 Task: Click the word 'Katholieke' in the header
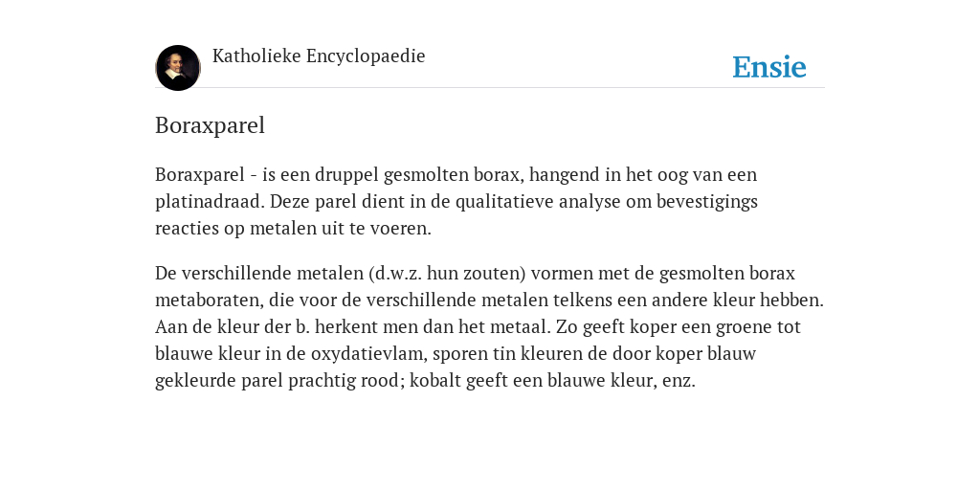click(256, 56)
